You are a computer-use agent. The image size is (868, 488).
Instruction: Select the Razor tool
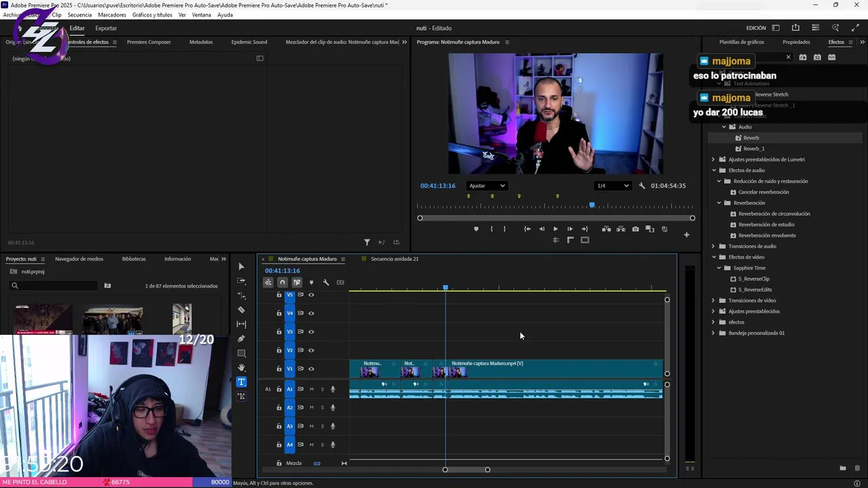pyautogui.click(x=241, y=310)
